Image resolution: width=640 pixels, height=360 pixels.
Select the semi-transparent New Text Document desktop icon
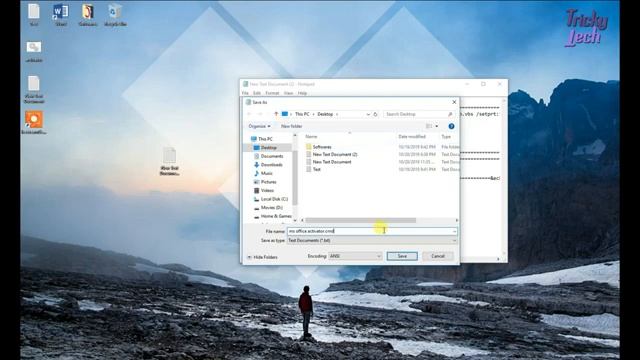(169, 162)
